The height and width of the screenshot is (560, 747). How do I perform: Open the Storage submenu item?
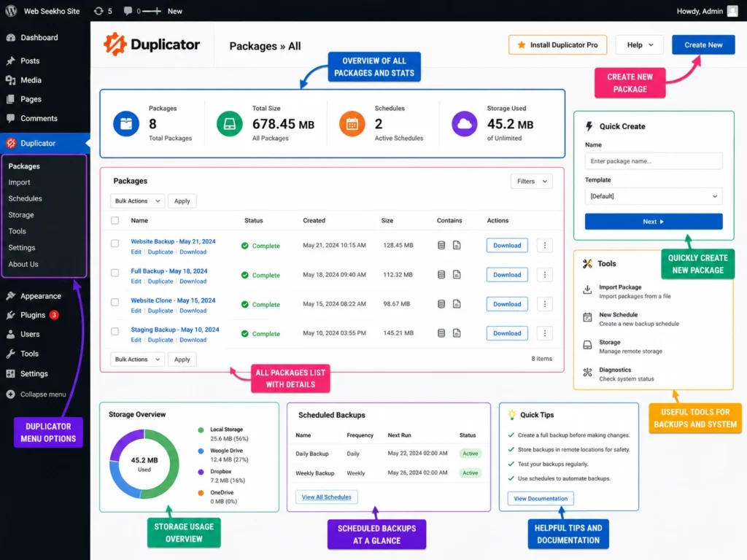21,215
